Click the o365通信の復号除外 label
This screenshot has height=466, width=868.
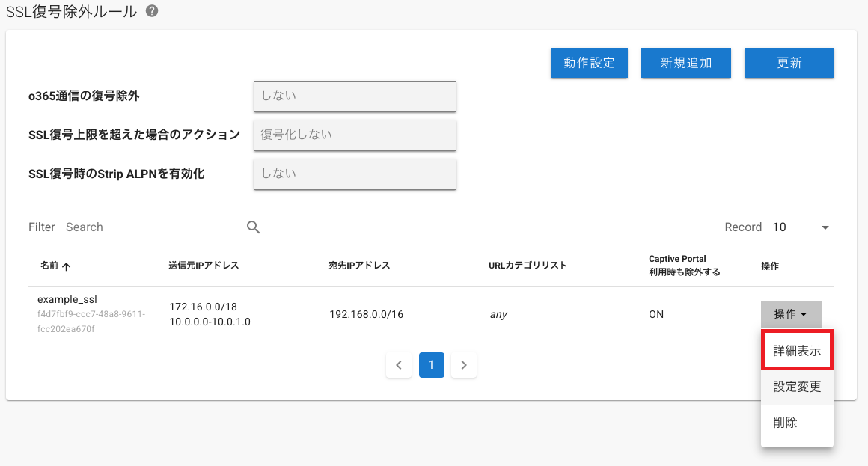pos(84,96)
